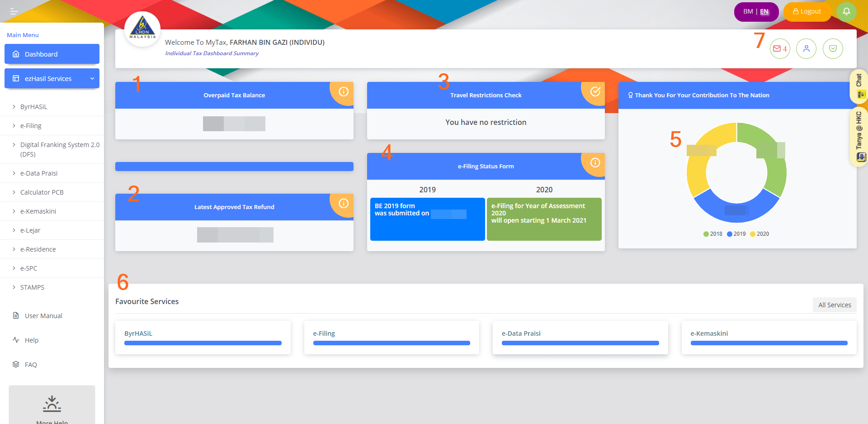Toggle the 2019 legend in the chart
Screen dimensions: 868x424
(x=736, y=233)
